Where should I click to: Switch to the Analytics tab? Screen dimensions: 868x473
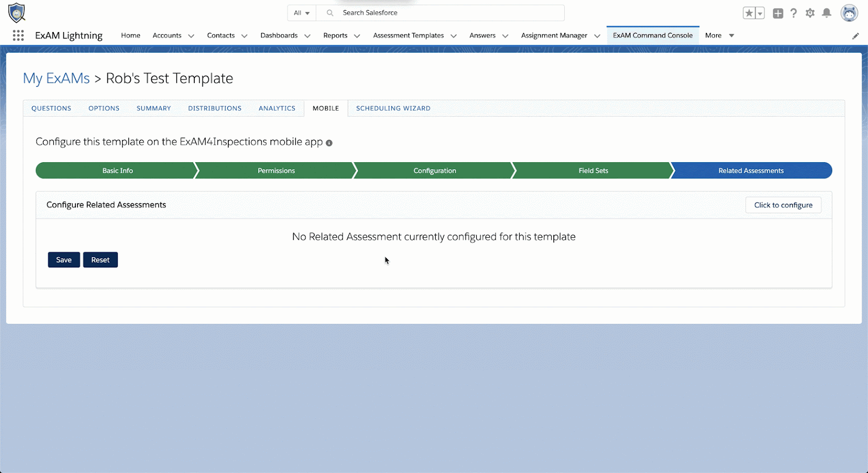[277, 108]
